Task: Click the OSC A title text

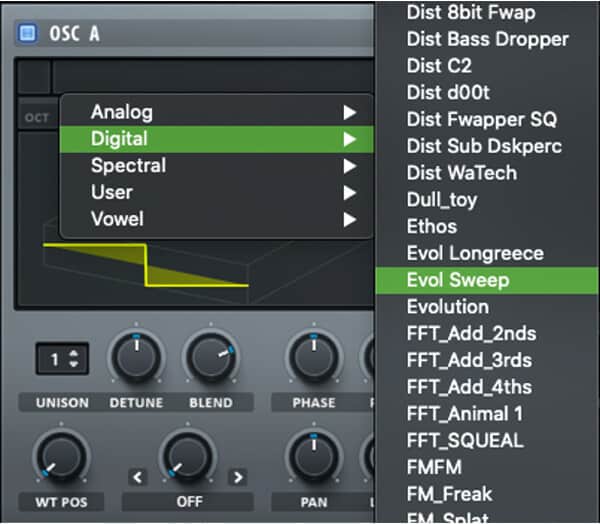Action: 75,34
